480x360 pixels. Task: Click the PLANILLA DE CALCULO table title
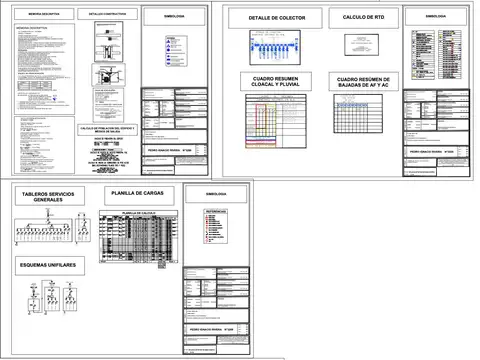click(x=138, y=213)
